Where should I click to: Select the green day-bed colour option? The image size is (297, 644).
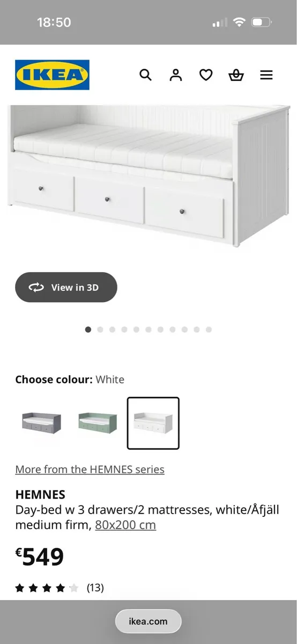(x=97, y=423)
